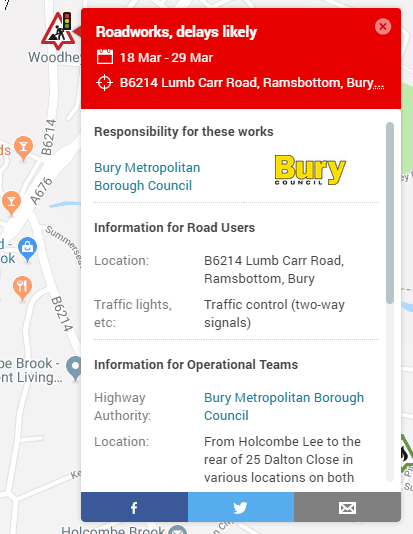
Task: Click the Holcombe Brook mail marker
Action: point(177,530)
